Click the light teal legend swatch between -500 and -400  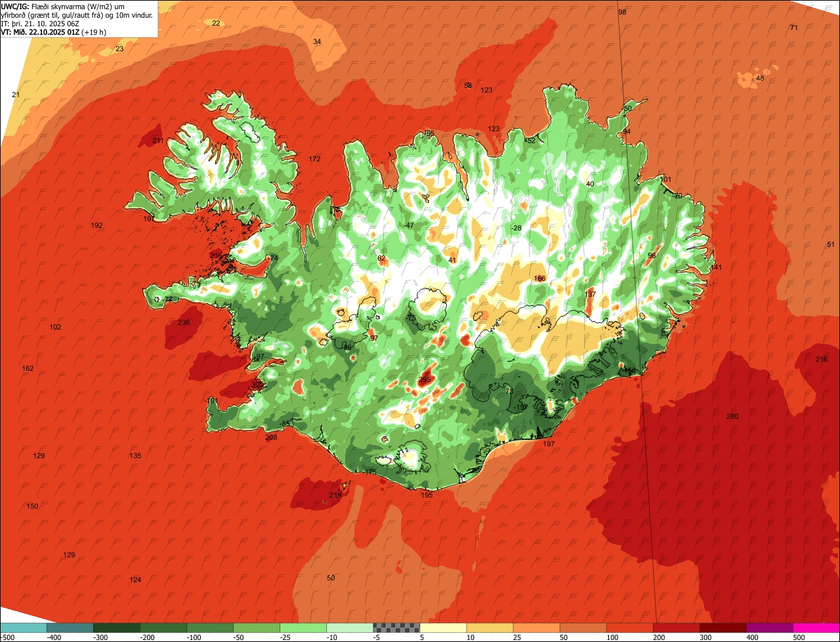(x=23, y=628)
